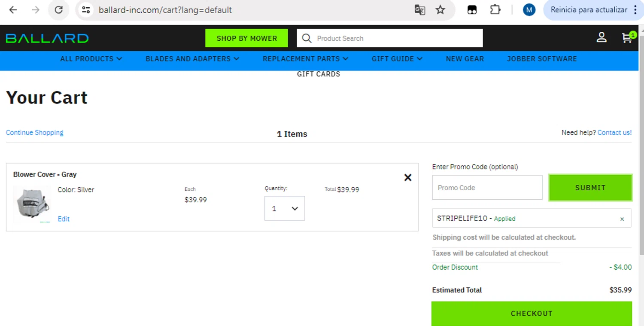
Task: Open the New Gear menu item
Action: (x=465, y=59)
